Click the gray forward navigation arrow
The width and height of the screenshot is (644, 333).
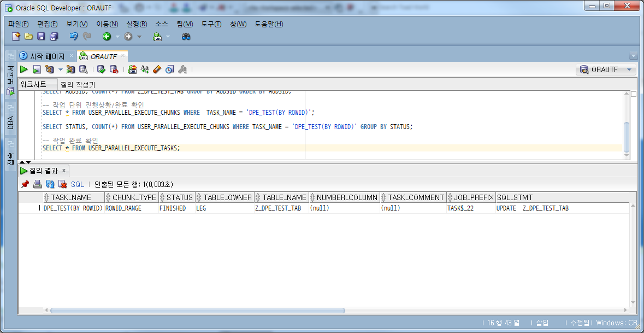click(128, 37)
